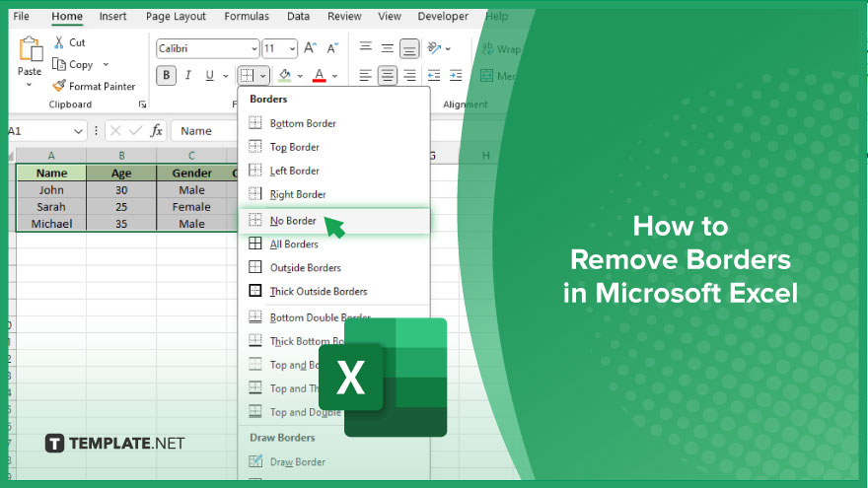Select Outside Borders option
868x488 pixels.
pyautogui.click(x=333, y=268)
